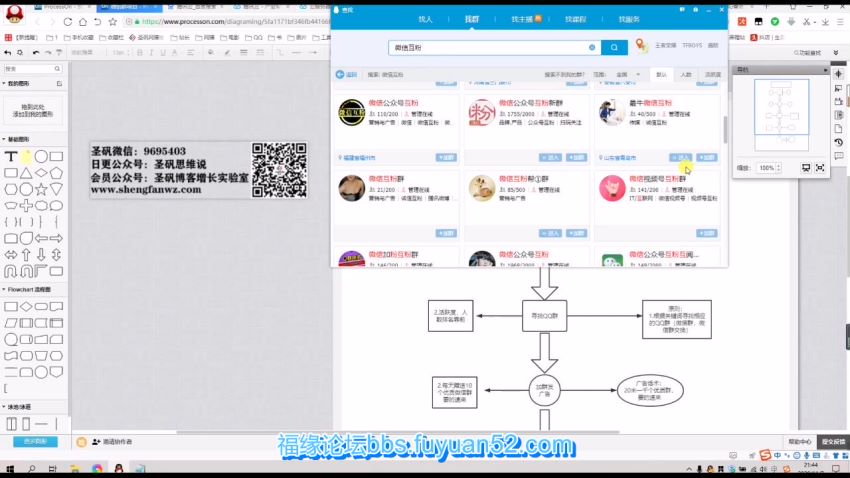Focus the shape search field in left panel

coord(33,69)
